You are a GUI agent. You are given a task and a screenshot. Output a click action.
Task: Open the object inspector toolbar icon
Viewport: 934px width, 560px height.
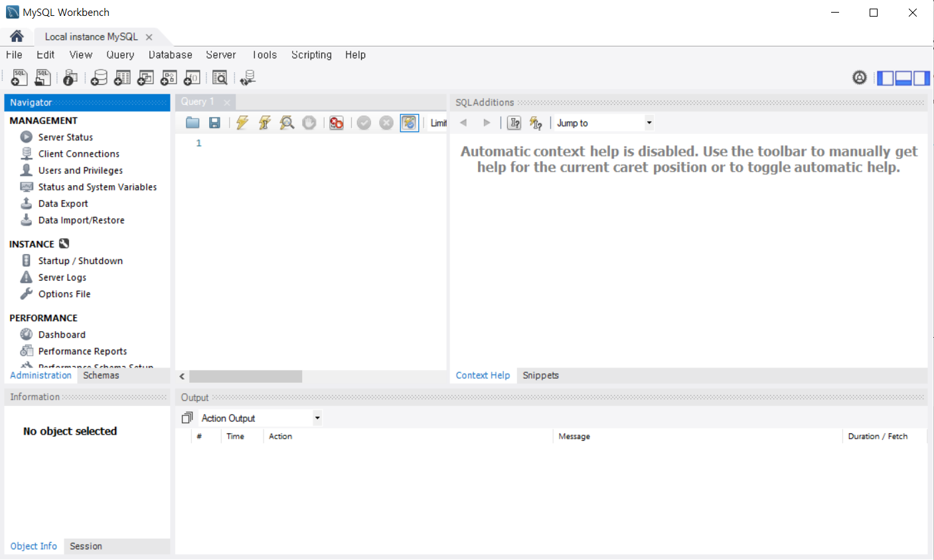(70, 78)
